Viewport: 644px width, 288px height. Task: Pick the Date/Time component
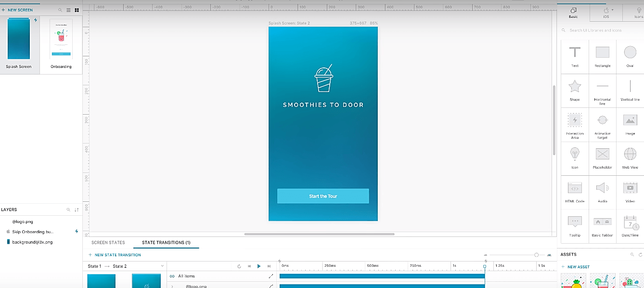(x=630, y=223)
